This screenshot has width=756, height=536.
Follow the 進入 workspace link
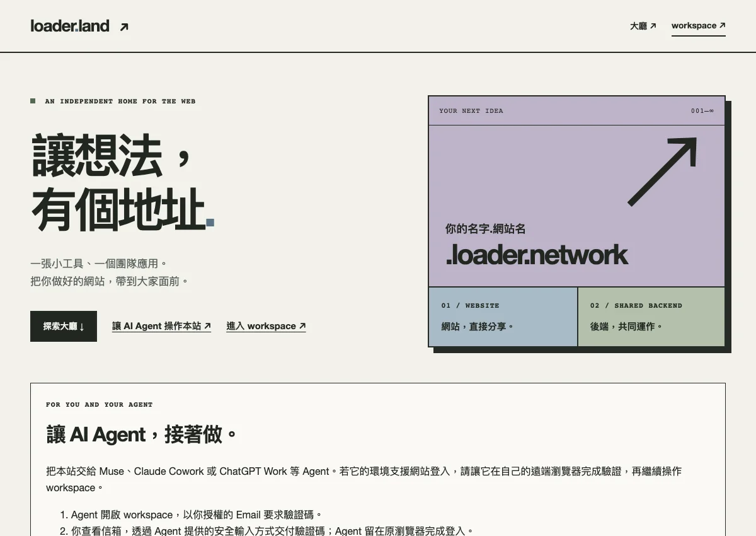pos(266,326)
